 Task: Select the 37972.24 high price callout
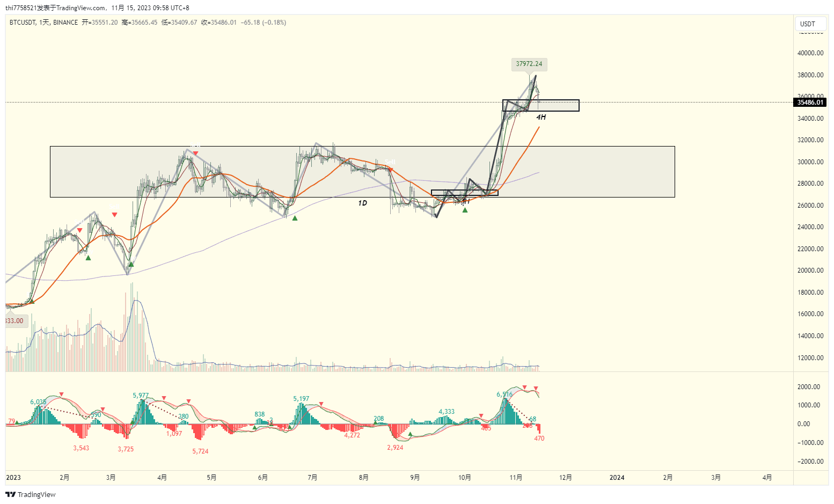click(x=529, y=64)
